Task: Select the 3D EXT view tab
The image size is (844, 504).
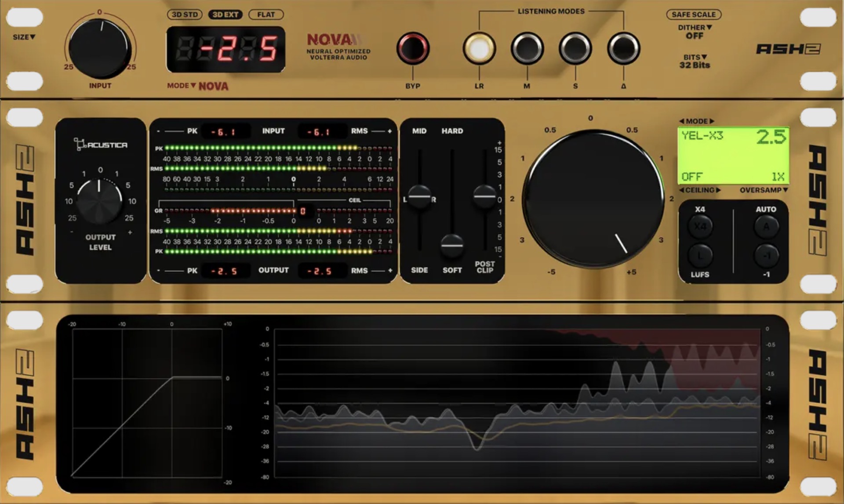Action: click(x=225, y=15)
